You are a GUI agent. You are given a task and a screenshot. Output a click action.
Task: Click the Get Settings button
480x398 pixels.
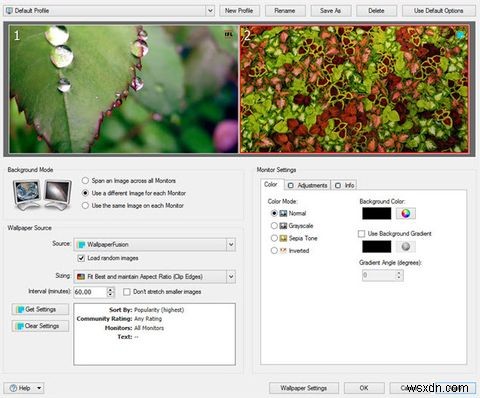click(x=40, y=309)
